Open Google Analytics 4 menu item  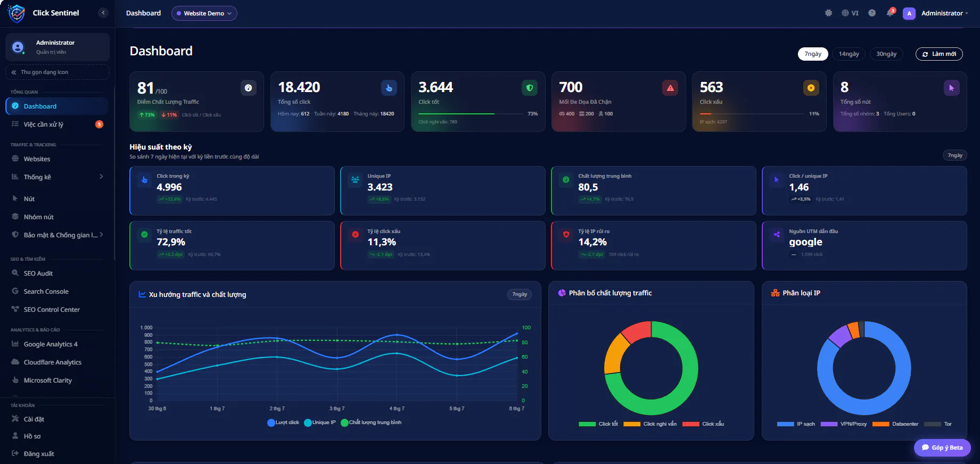point(57,344)
